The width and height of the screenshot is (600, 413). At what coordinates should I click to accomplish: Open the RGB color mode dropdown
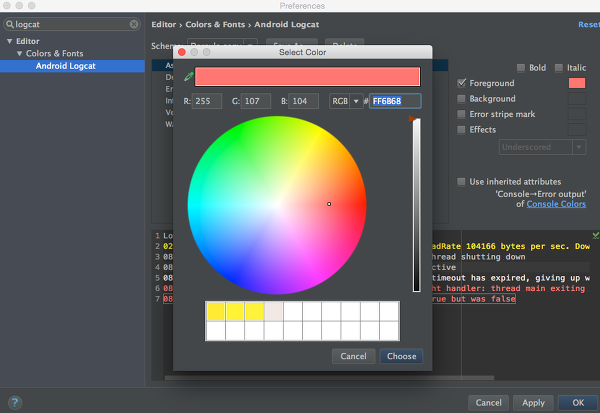pyautogui.click(x=346, y=101)
